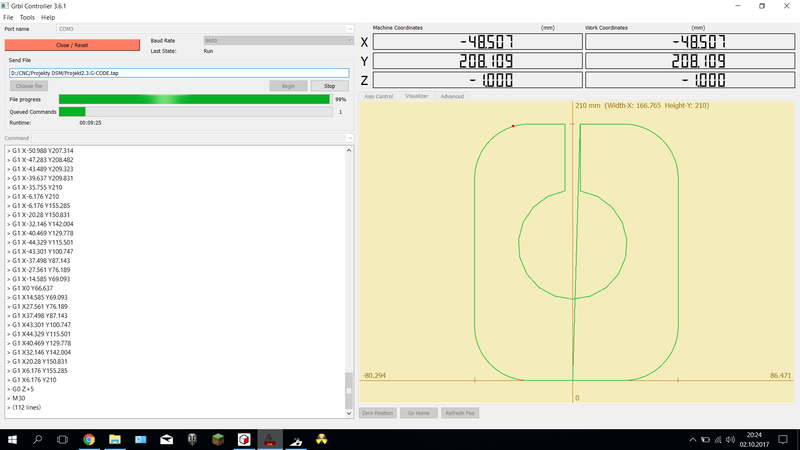The height and width of the screenshot is (450, 800).
Task: Click the Begin button
Action: 288,86
